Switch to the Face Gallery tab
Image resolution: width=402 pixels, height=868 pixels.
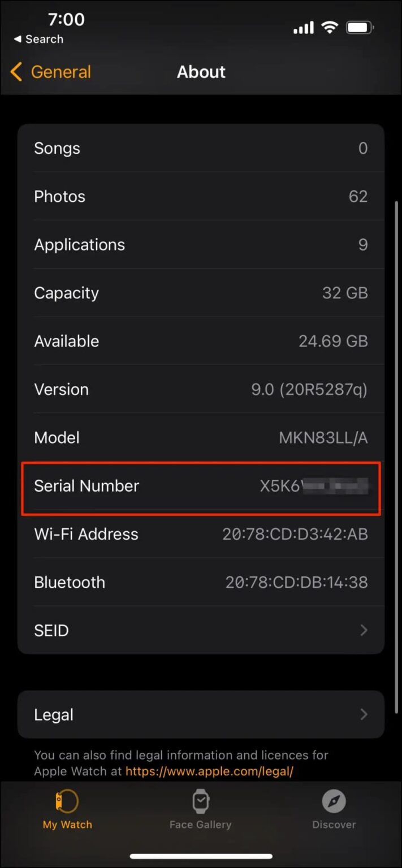point(201,811)
